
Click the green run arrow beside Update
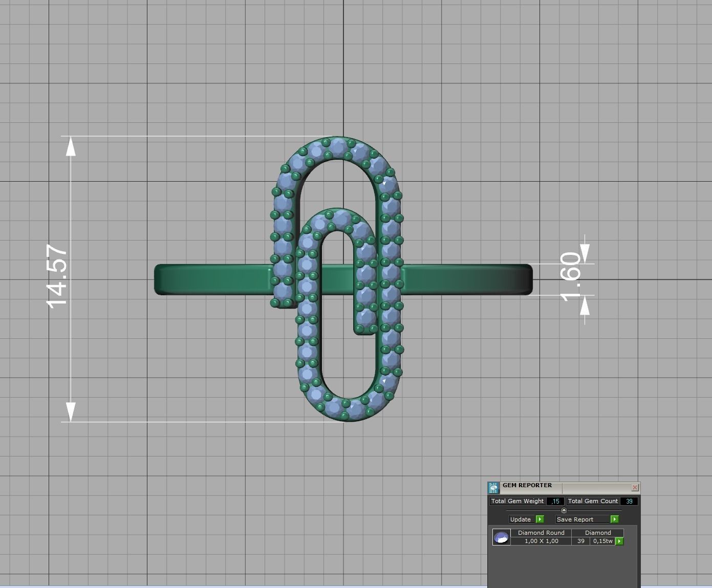point(540,519)
